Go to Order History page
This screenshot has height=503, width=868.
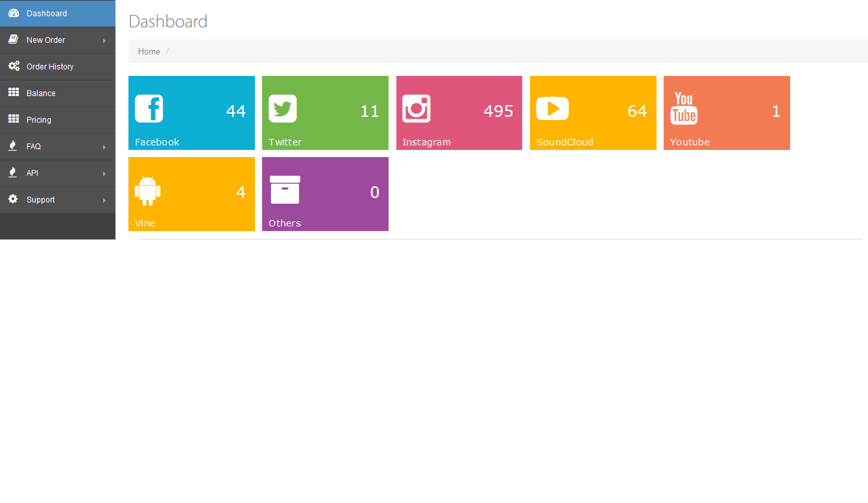[x=58, y=67]
